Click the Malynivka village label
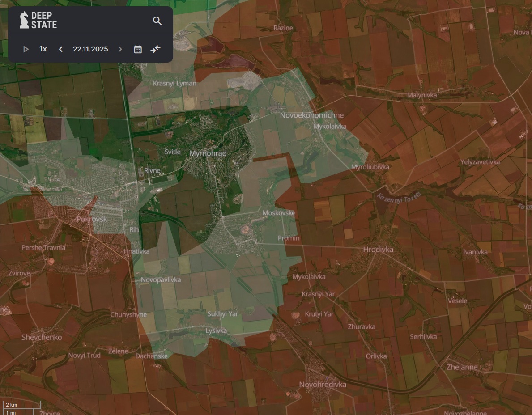 [x=422, y=95]
